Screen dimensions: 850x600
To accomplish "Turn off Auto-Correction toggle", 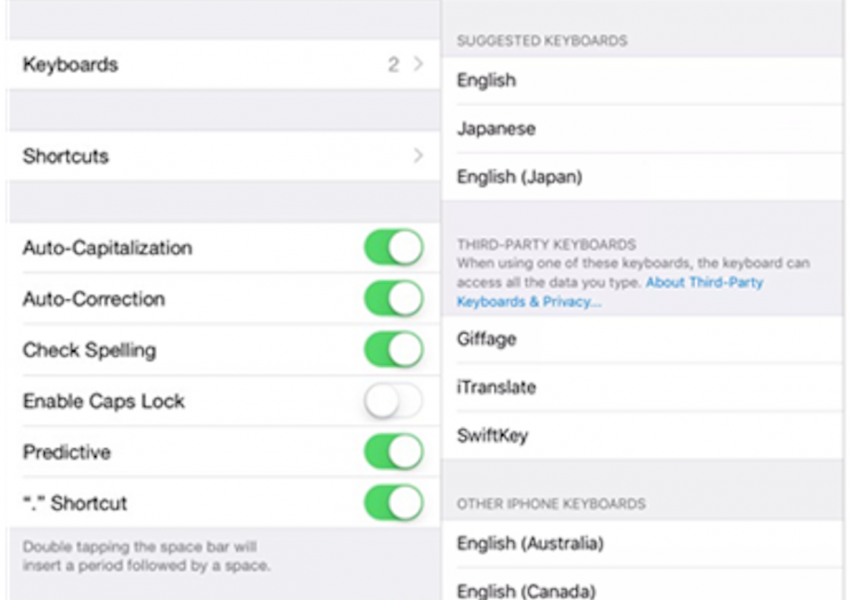I will coord(393,299).
